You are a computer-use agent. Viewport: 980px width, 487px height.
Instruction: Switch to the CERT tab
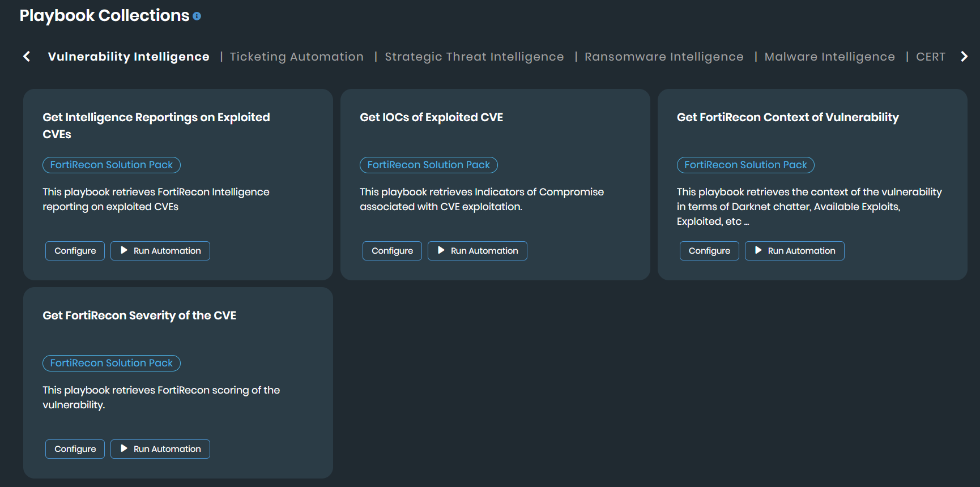pyautogui.click(x=930, y=57)
